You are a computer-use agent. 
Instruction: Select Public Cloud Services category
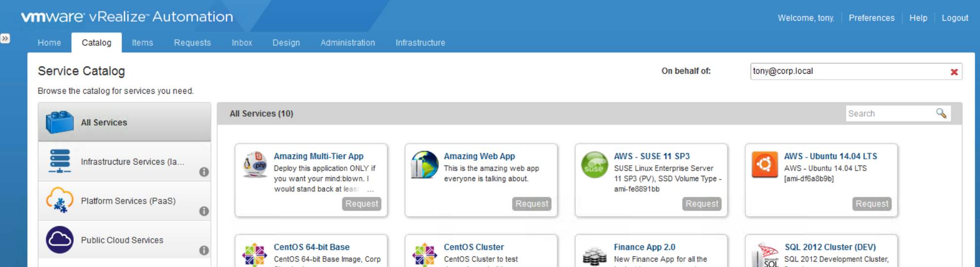point(124,240)
